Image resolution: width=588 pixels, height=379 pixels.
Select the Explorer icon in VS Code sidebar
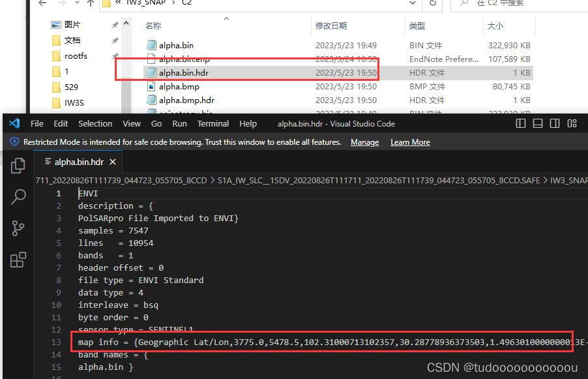[17, 165]
